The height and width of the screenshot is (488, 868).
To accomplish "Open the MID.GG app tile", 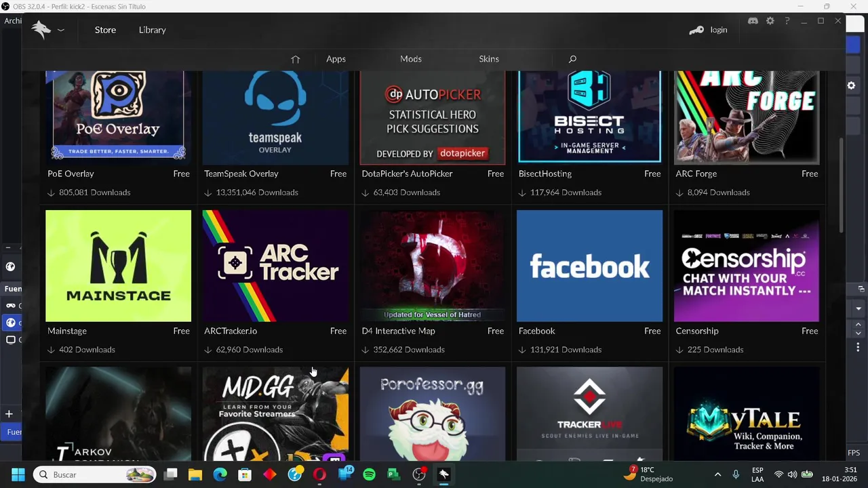I will pyautogui.click(x=275, y=414).
